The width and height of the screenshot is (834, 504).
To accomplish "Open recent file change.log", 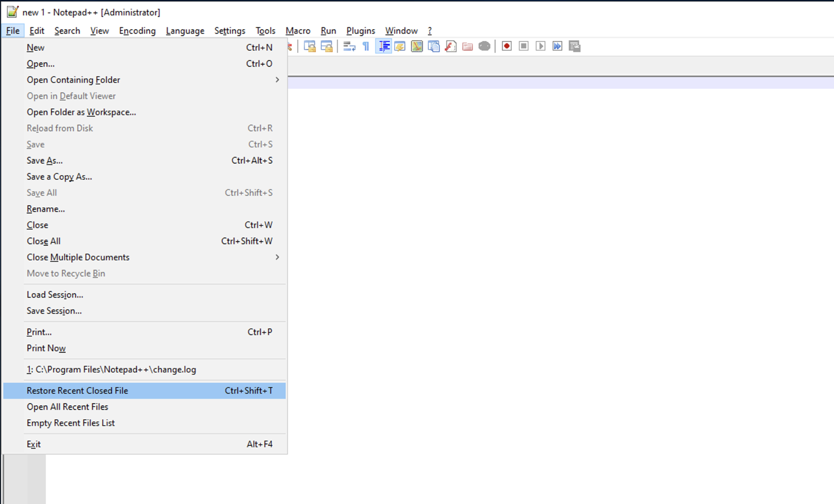I will pyautogui.click(x=111, y=370).
